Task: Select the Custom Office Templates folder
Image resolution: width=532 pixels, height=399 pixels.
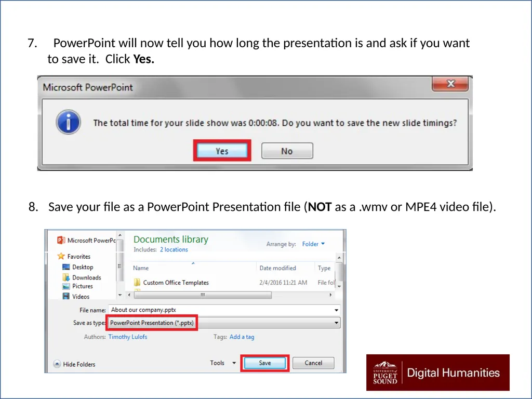Action: [x=176, y=282]
